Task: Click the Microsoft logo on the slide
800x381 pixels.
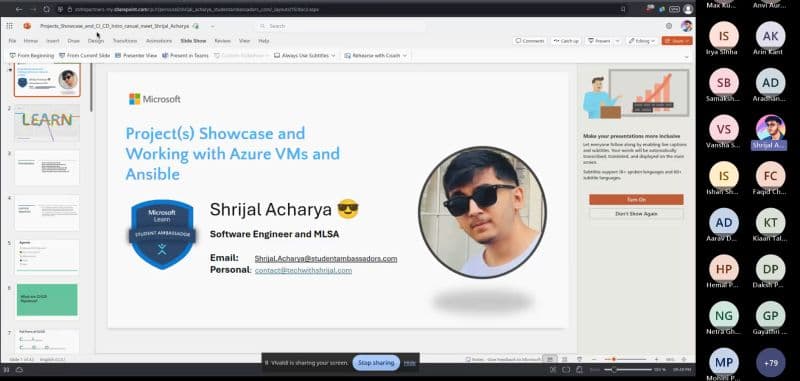Action: (155, 99)
